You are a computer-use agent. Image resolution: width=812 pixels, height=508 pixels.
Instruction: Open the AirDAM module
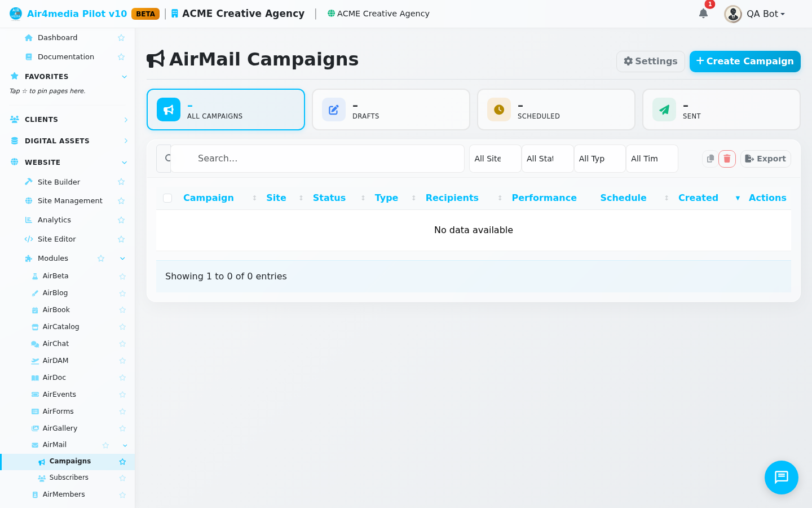(55, 361)
